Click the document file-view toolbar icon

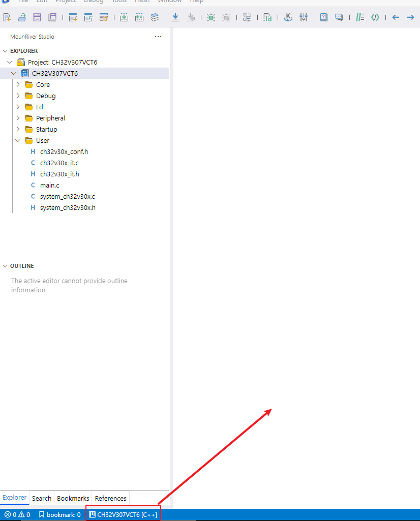pos(267,17)
